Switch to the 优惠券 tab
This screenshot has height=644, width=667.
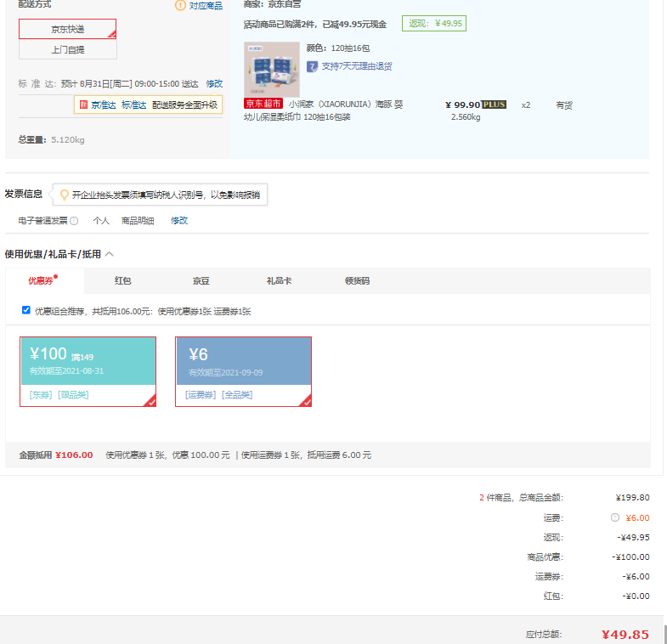pos(45,280)
